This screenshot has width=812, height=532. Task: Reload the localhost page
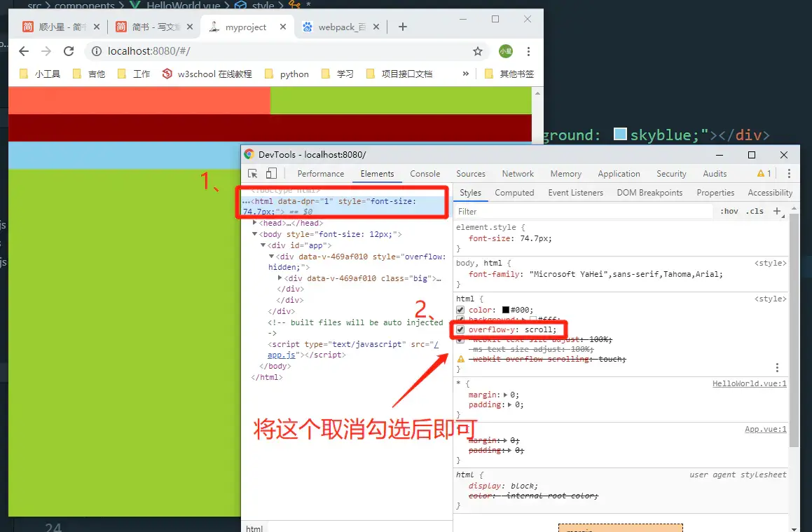[x=69, y=50]
